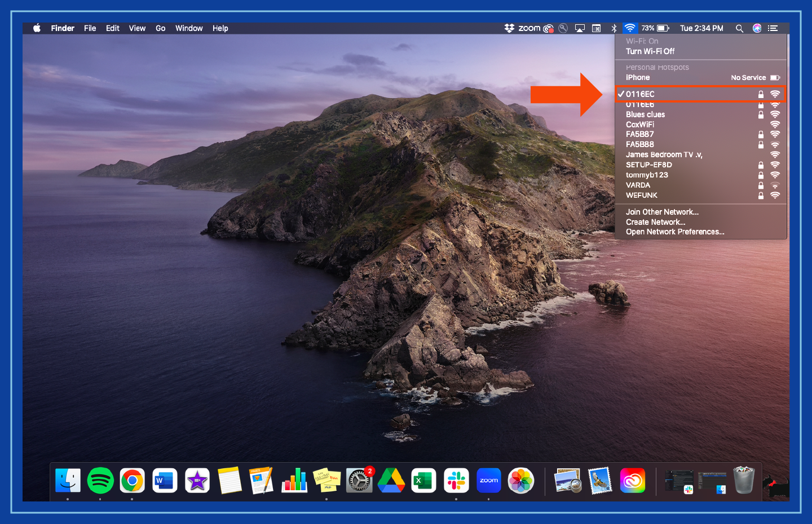
Task: Launch Zoom from the Dock
Action: pyautogui.click(x=488, y=480)
